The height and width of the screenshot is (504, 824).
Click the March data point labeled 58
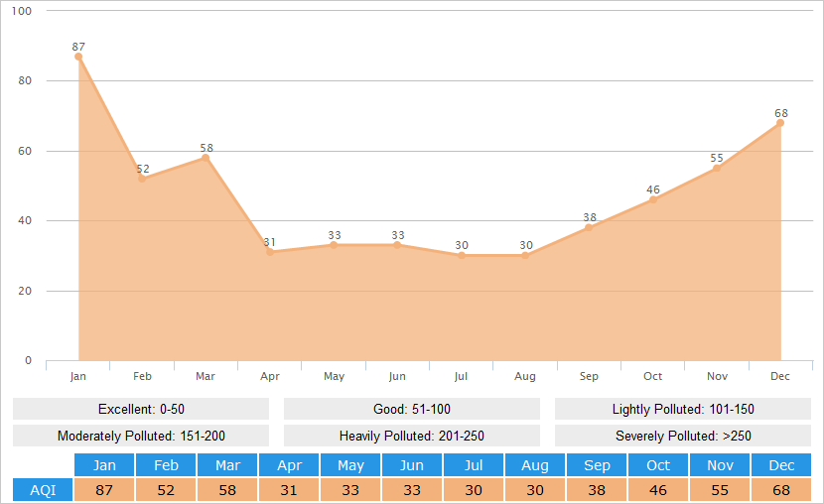click(x=206, y=158)
